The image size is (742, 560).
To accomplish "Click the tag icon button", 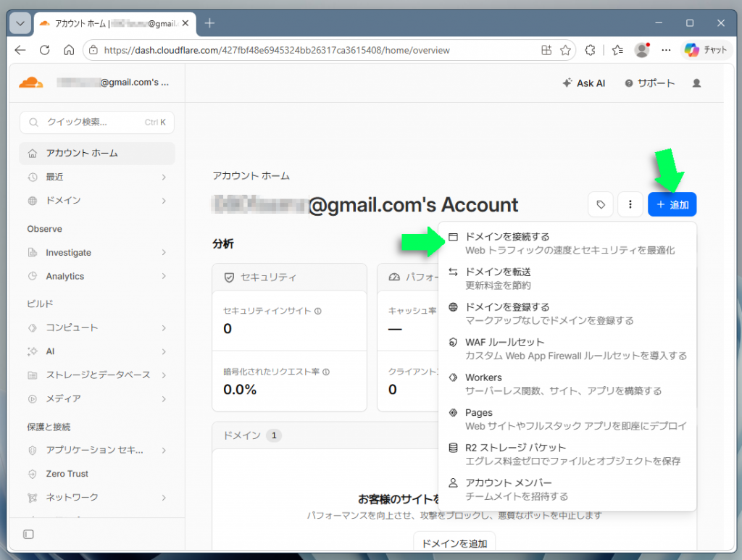I will click(601, 204).
